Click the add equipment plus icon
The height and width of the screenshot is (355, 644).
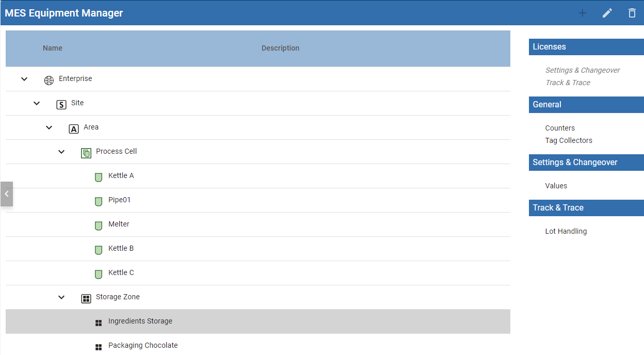point(583,13)
